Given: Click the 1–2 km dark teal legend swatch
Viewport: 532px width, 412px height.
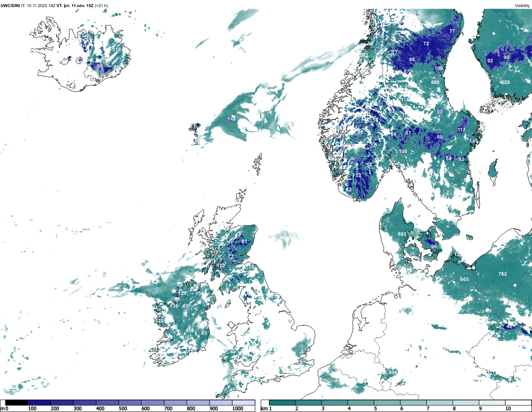Looking at the screenshot, I should 282,402.
